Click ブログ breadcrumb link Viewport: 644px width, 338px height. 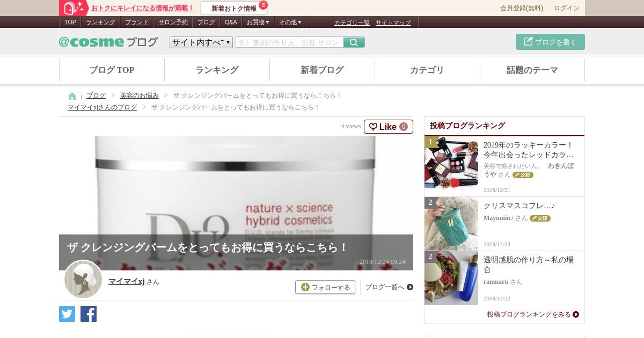point(96,95)
